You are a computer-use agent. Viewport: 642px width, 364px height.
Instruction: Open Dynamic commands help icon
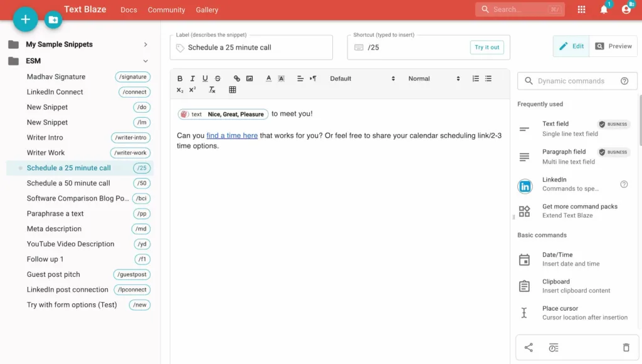(x=624, y=81)
